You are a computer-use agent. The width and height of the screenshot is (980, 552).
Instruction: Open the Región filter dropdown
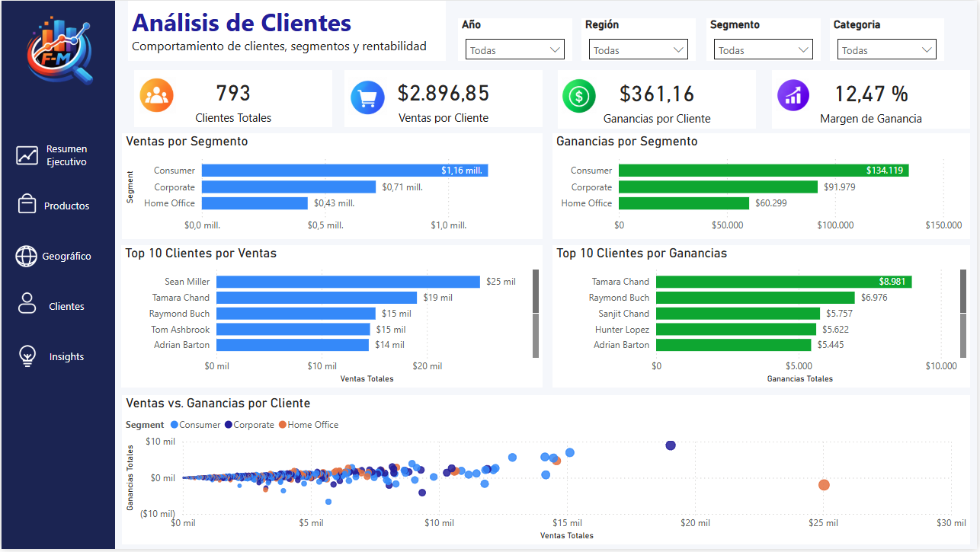pos(639,49)
